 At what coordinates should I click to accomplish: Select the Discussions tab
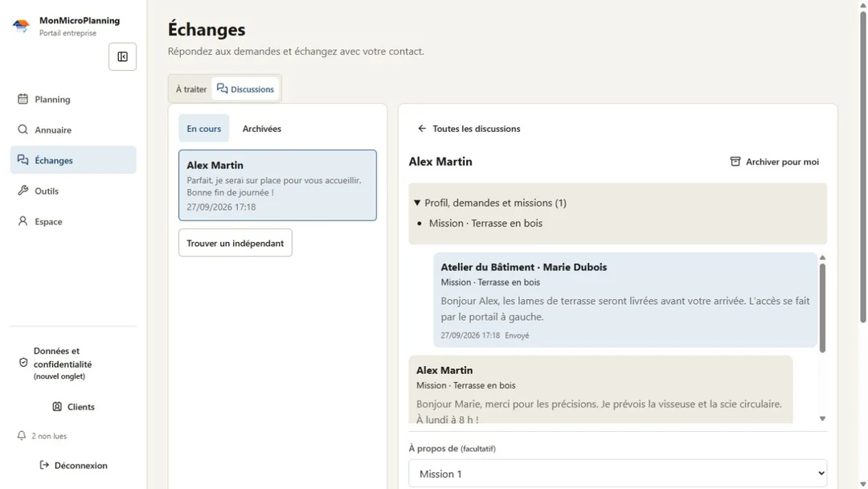point(245,89)
